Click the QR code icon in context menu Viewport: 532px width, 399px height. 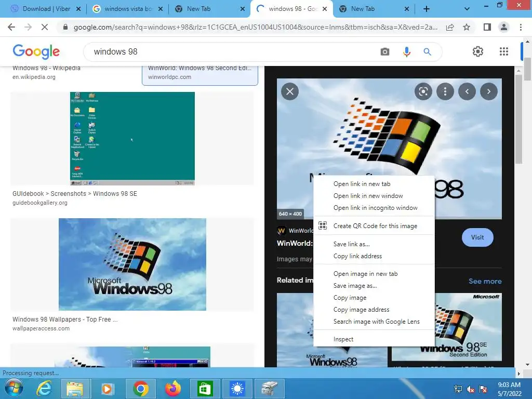click(323, 225)
